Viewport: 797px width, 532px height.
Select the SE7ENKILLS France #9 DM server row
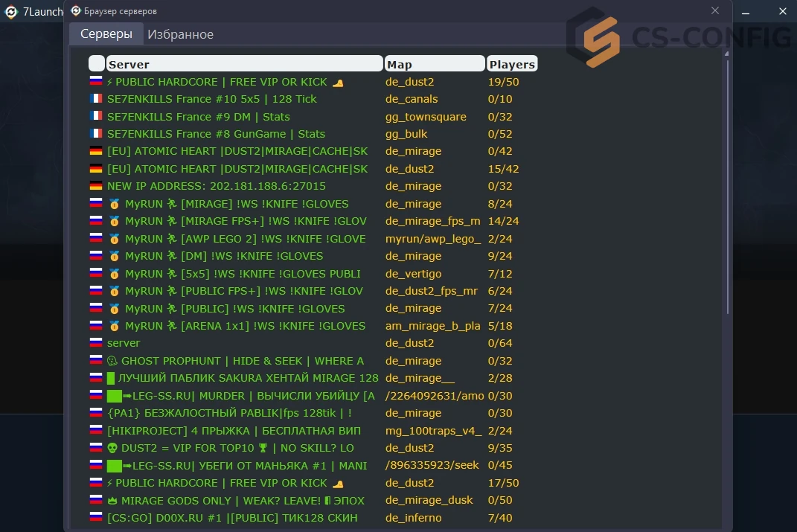(223, 116)
